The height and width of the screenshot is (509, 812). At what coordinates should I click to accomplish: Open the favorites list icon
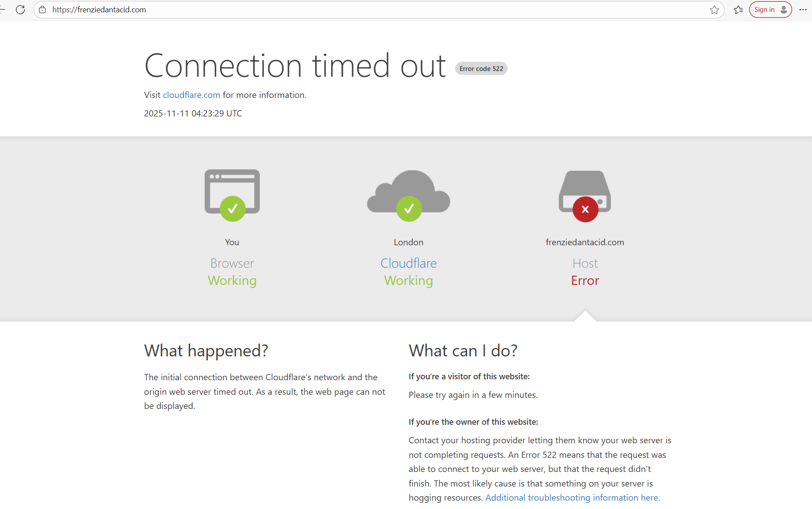tap(738, 10)
